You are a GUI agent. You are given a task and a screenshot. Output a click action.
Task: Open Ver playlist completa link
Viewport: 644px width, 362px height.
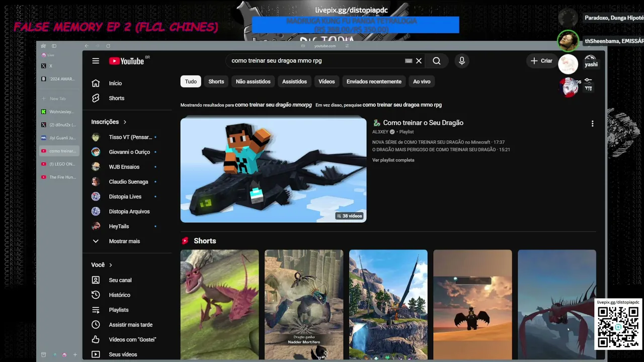click(393, 160)
